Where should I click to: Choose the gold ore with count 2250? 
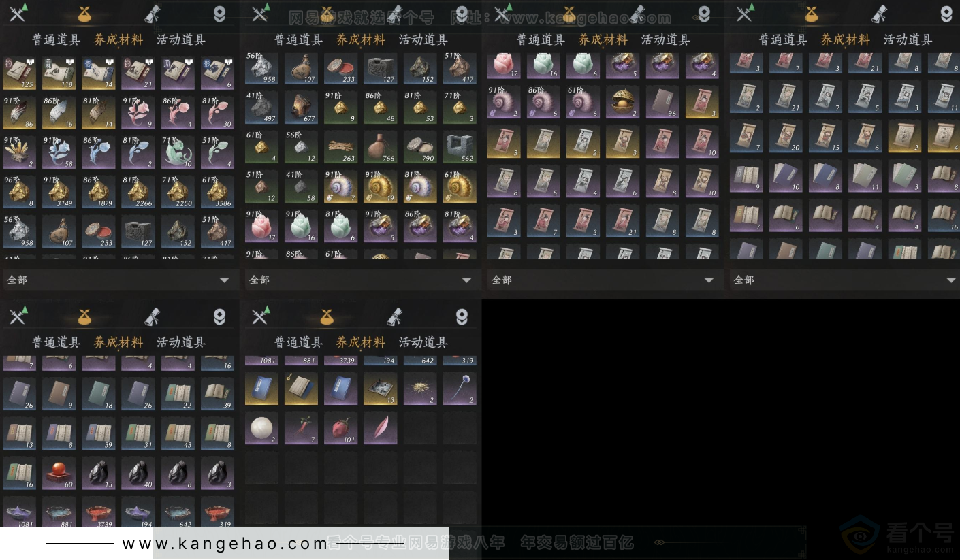pos(178,191)
